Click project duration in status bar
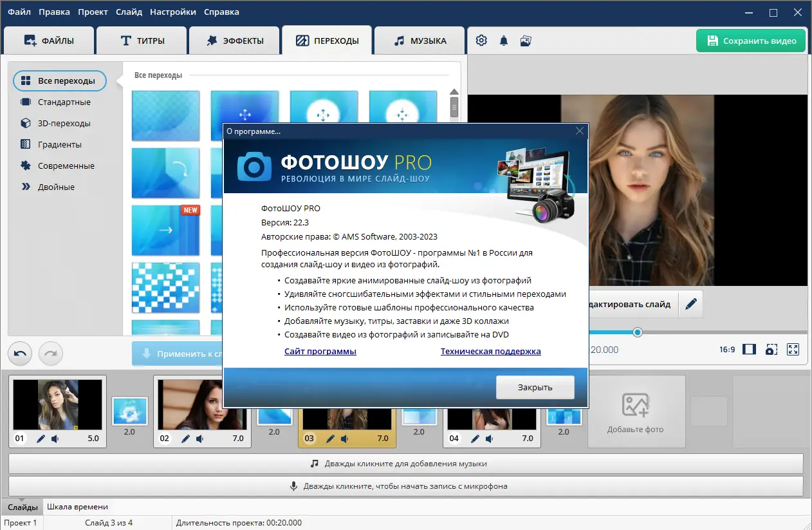Screen dimensions: 812x530 click(239, 523)
